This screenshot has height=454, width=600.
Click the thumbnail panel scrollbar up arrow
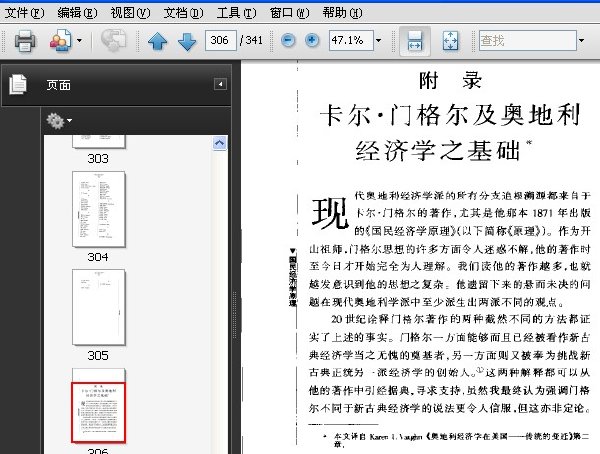pyautogui.click(x=220, y=143)
